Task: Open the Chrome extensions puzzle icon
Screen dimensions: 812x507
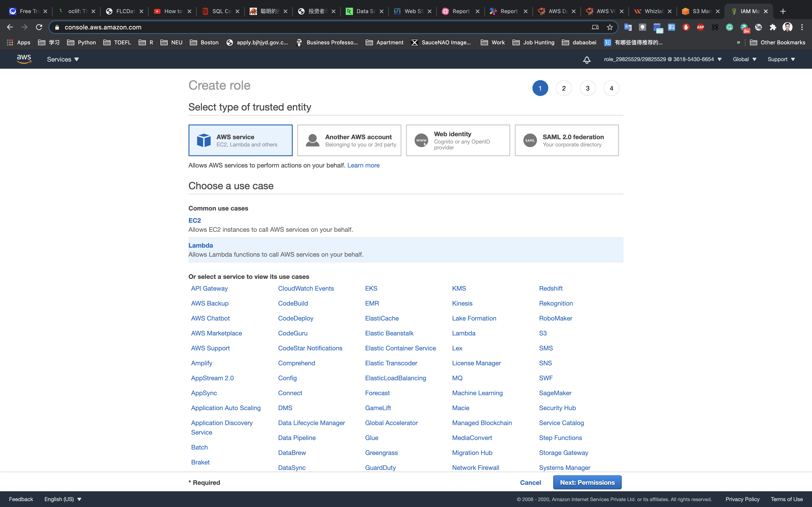Action: [773, 27]
